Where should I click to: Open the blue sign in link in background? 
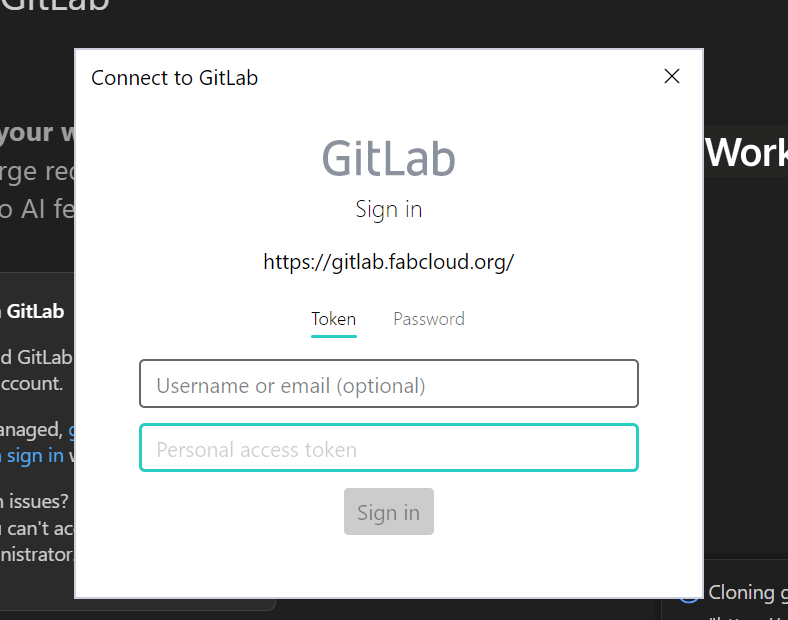coord(36,456)
